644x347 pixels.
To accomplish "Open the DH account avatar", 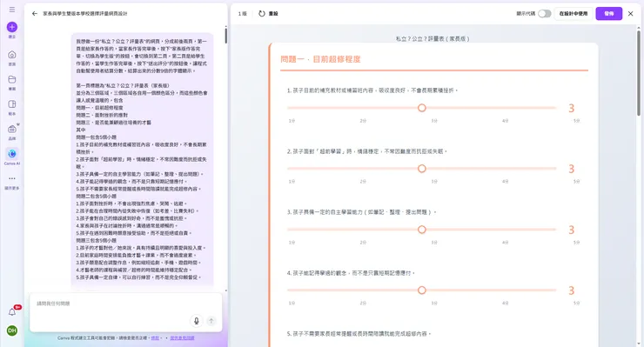I will pos(12,330).
